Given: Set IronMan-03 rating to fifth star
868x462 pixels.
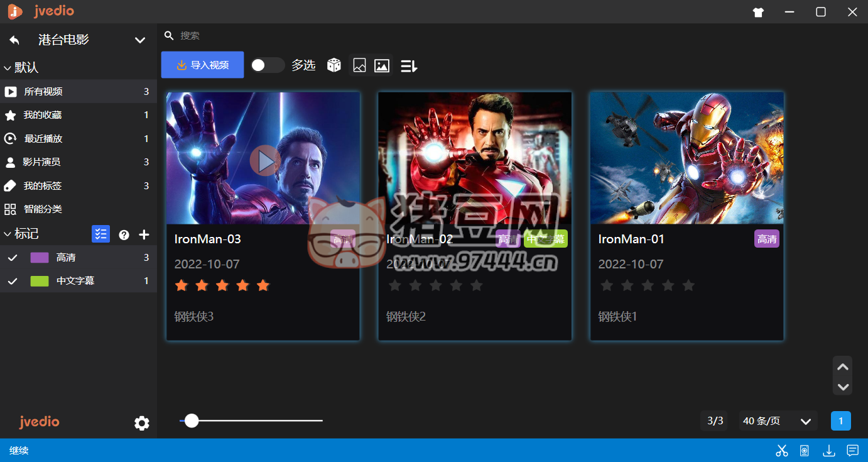Looking at the screenshot, I should point(263,285).
